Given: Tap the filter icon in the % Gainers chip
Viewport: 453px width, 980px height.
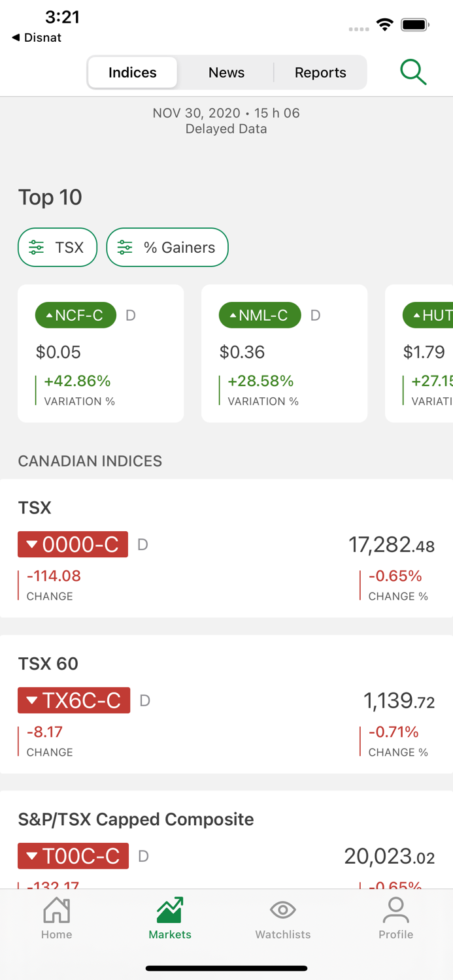Looking at the screenshot, I should coord(124,247).
